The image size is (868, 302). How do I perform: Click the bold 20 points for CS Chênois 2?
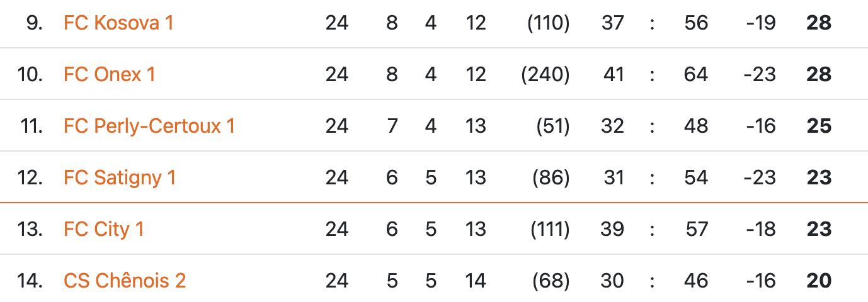tap(819, 281)
